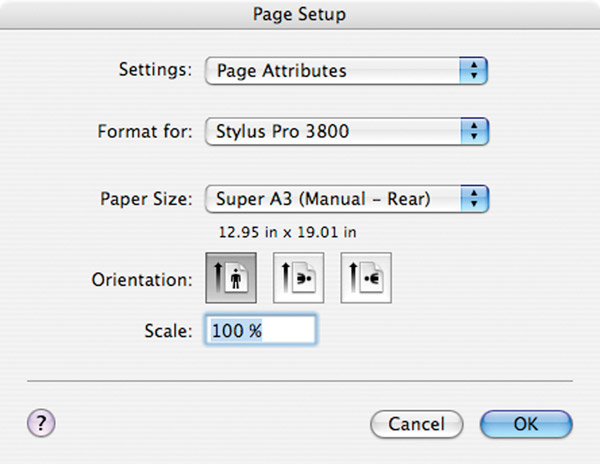
Task: Click the blue arrows on Settings popup
Action: [x=474, y=71]
